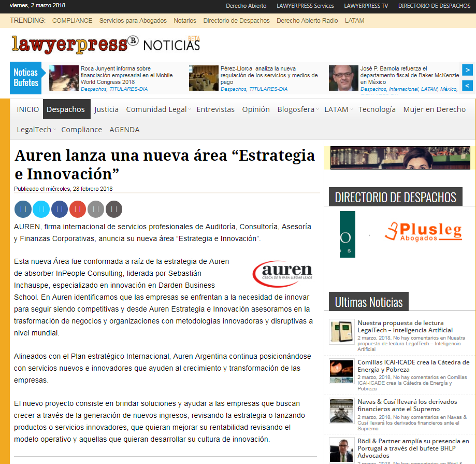Click the dark gray share circle icon
This screenshot has height=464, width=476.
(x=114, y=209)
